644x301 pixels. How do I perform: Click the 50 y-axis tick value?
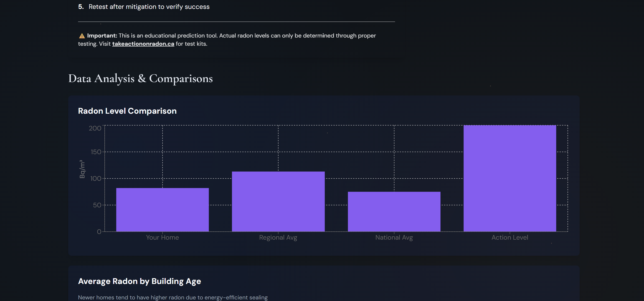(x=97, y=205)
